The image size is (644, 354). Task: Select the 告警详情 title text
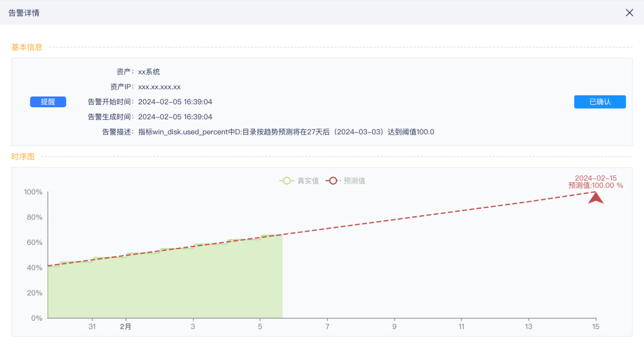[x=24, y=13]
